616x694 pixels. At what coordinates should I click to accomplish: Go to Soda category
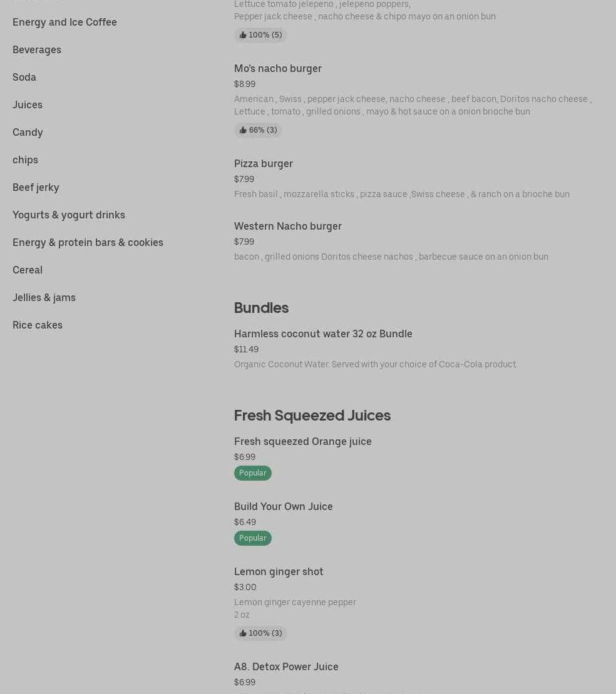coord(24,77)
